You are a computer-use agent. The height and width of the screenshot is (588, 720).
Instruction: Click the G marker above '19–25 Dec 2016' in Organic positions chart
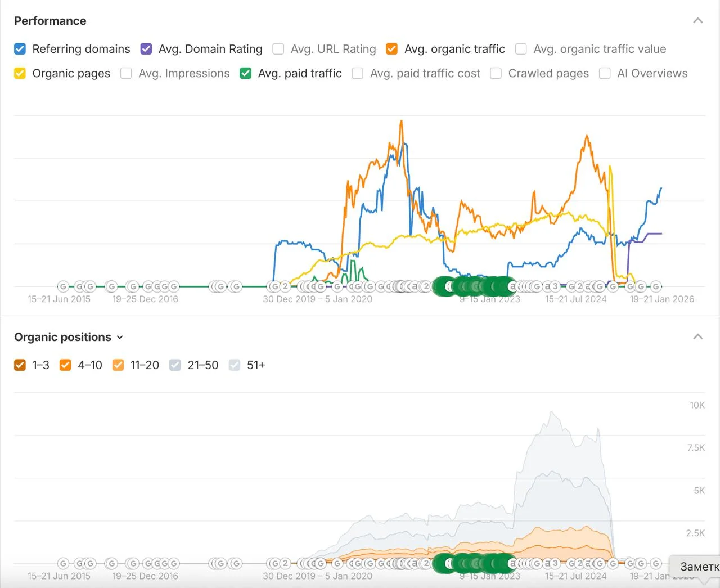pos(148,563)
